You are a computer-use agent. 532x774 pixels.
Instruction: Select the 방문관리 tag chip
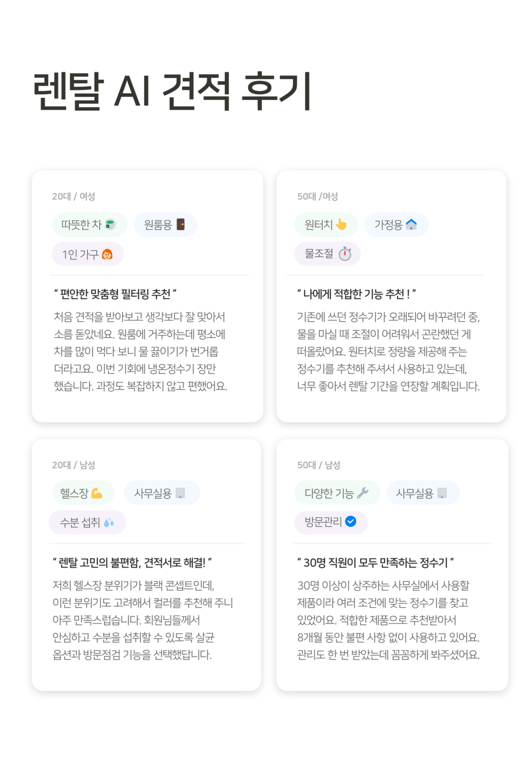[331, 522]
